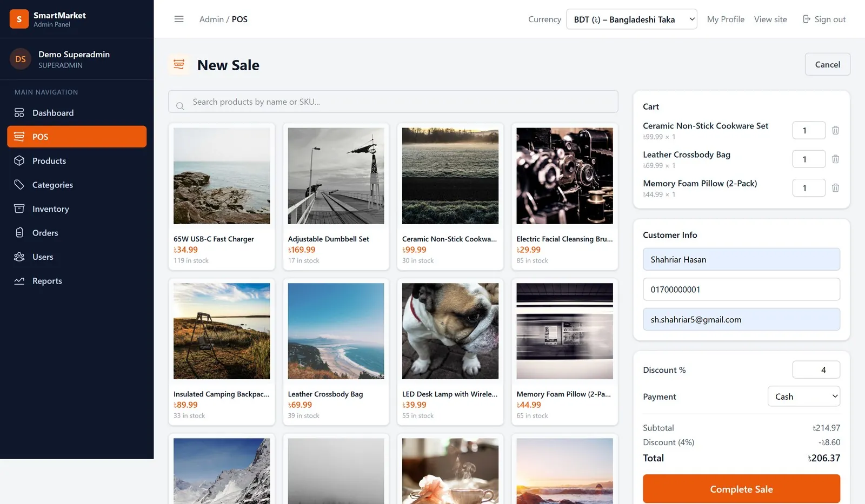Image resolution: width=865 pixels, height=504 pixels.
Task: Click the Cancel button
Action: (x=827, y=64)
